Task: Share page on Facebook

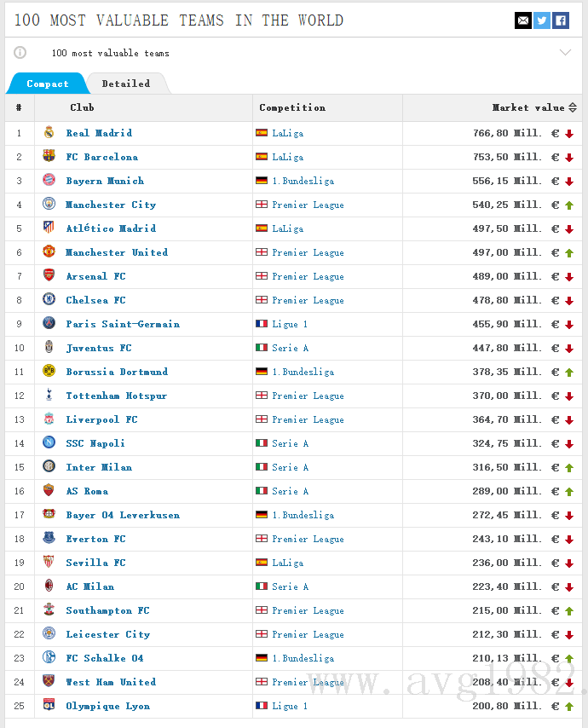Action: (x=560, y=20)
